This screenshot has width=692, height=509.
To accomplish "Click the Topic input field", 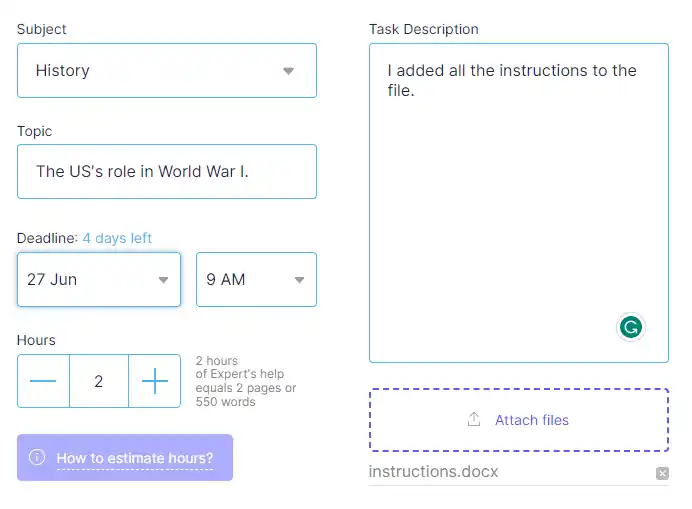I will pos(167,171).
